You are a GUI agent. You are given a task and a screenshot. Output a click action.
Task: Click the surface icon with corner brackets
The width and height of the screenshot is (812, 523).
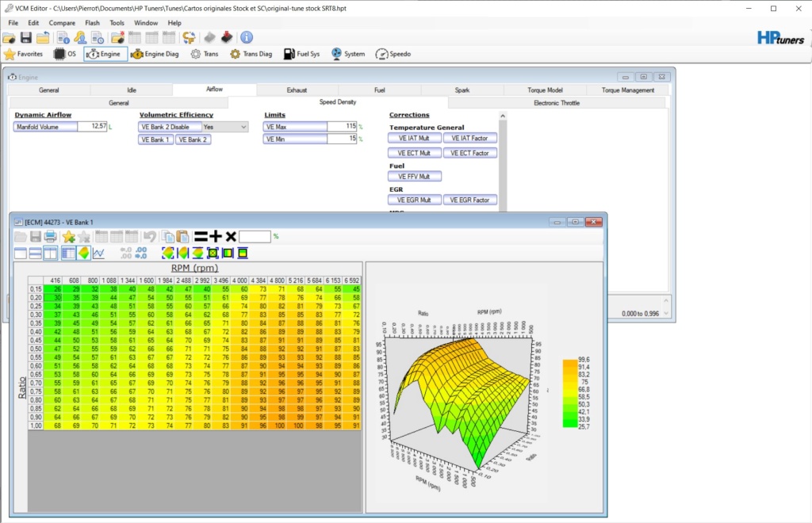168,253
